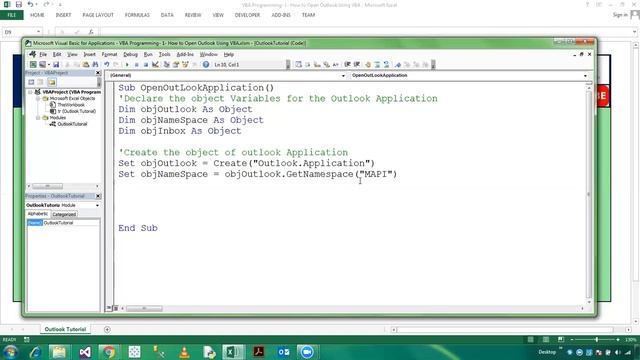
Task: Click the Comment Block icon
Action: [x=377, y=64]
